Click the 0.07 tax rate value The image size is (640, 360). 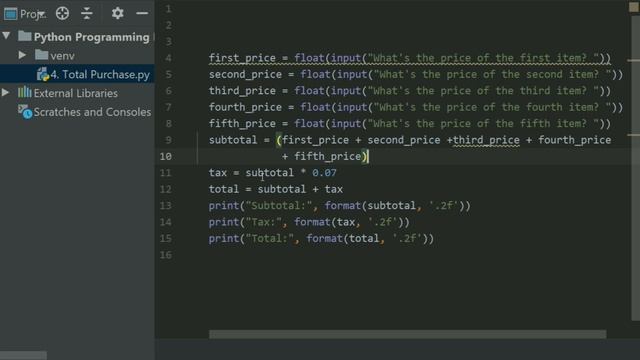tap(324, 173)
